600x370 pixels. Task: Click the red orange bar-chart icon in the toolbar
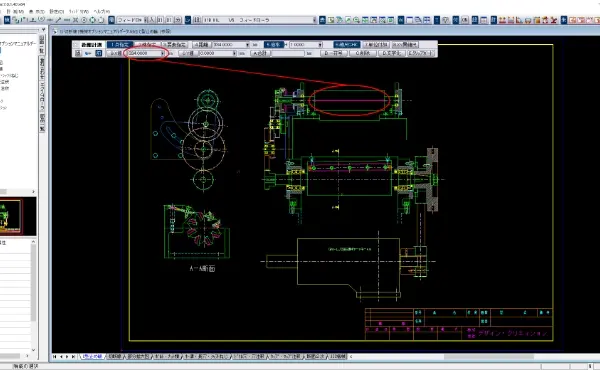[x=502, y=20]
